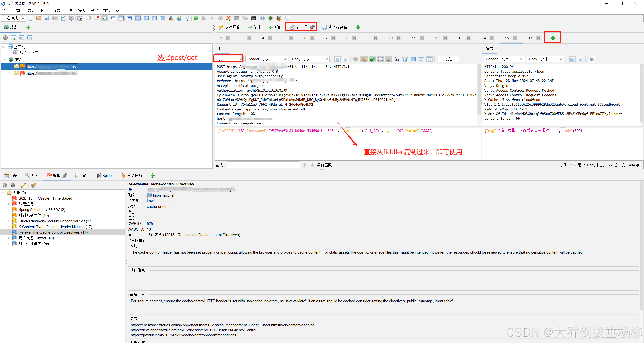Click the 查找 search input field

[x=263, y=165]
